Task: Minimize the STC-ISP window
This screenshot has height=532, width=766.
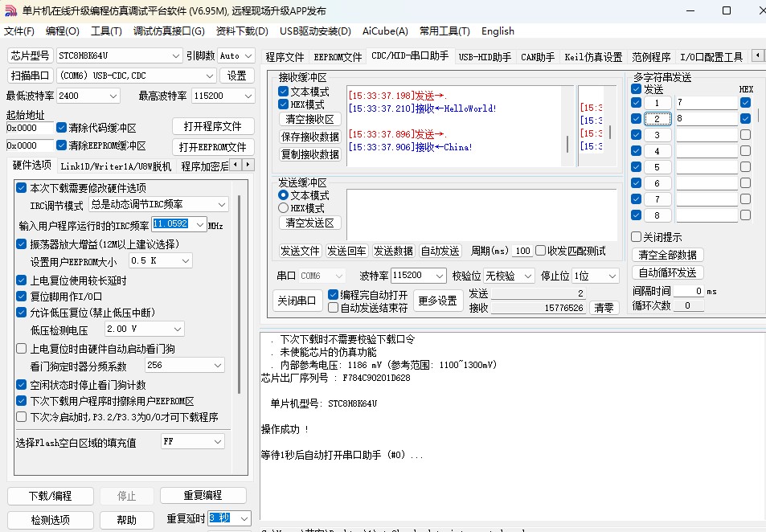Action: pos(690,10)
